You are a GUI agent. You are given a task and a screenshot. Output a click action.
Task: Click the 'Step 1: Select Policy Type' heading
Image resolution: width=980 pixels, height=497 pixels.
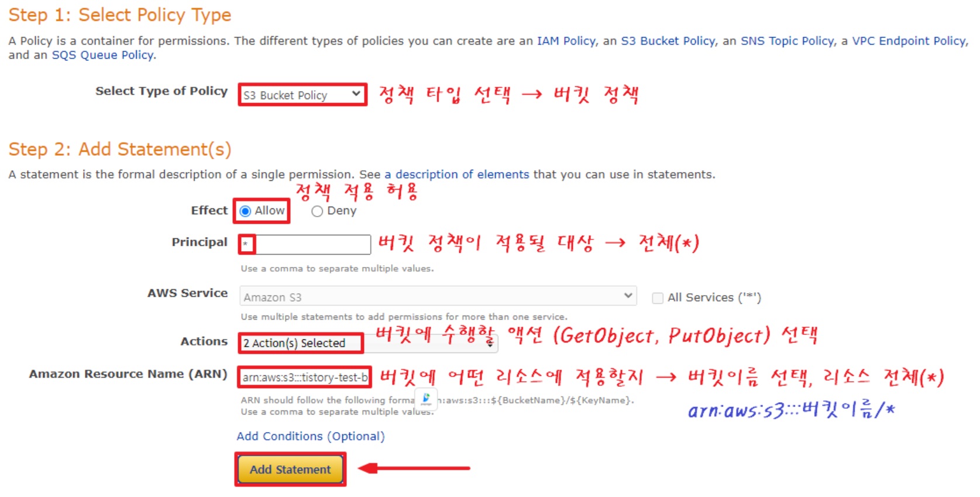pos(120,15)
